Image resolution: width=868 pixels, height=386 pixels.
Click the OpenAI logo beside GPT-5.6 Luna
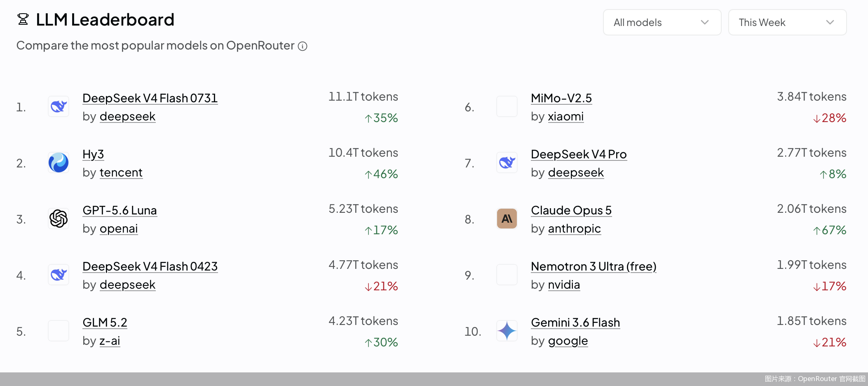pos(59,219)
